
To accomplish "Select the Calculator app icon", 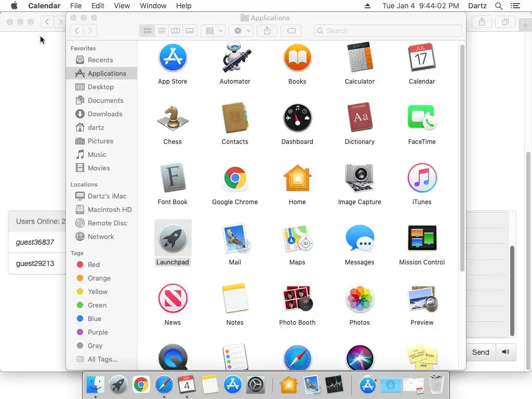I will coord(360,57).
